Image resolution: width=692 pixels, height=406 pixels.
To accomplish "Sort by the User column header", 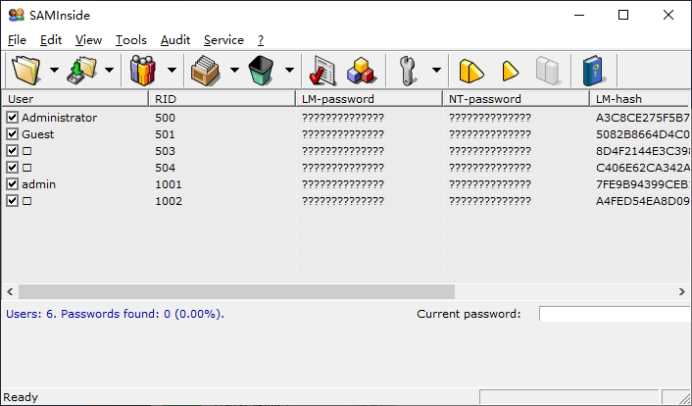I will [x=75, y=99].
